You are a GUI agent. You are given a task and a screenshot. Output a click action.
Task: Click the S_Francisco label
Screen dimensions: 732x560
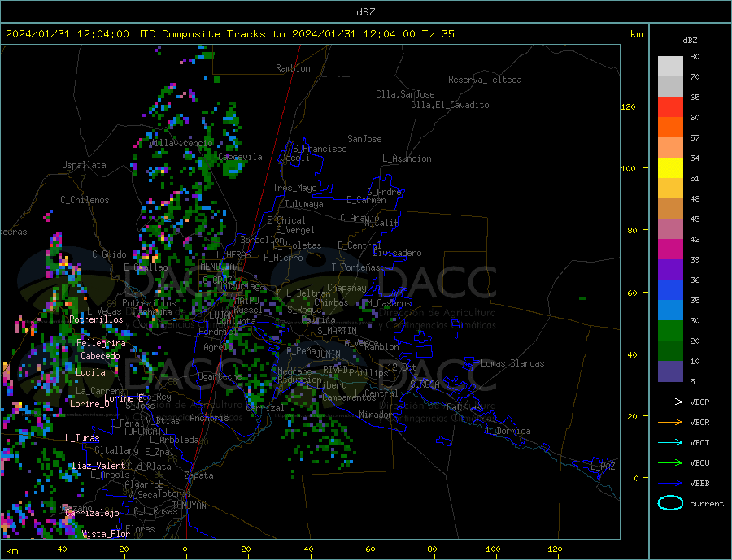point(320,149)
